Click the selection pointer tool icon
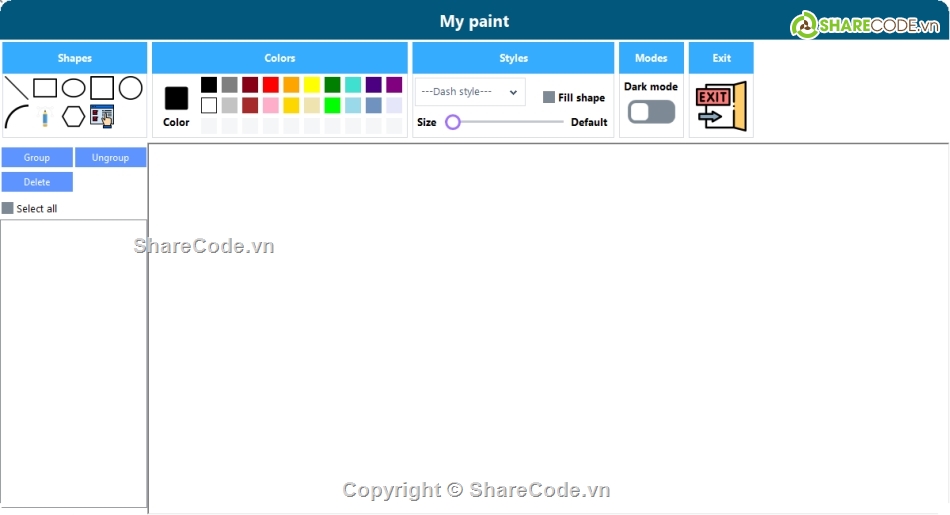The width and height of the screenshot is (950, 515). (102, 116)
